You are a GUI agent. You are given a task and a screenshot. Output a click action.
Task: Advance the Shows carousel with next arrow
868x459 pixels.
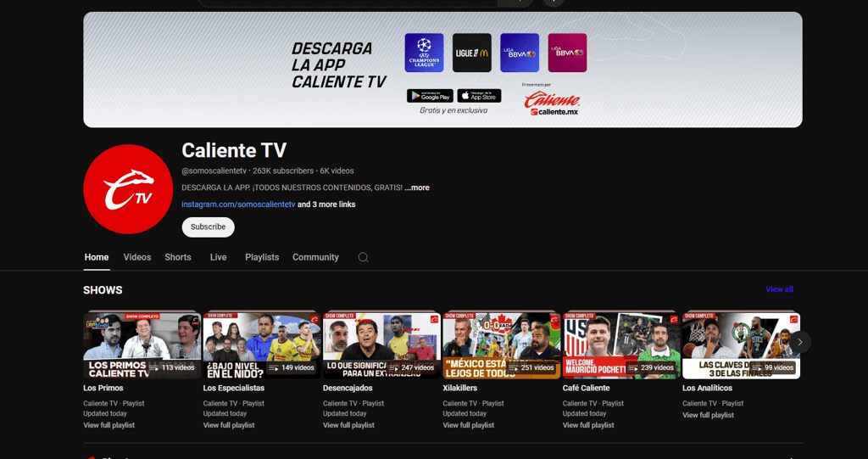click(800, 342)
